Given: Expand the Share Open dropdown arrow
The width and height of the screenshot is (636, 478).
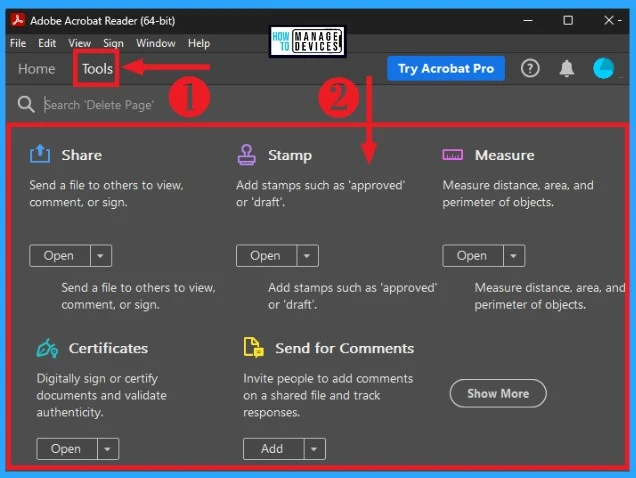Looking at the screenshot, I should (x=100, y=256).
